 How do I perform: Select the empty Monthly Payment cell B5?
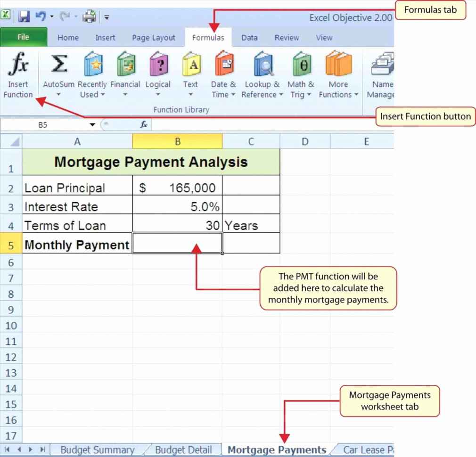click(177, 243)
